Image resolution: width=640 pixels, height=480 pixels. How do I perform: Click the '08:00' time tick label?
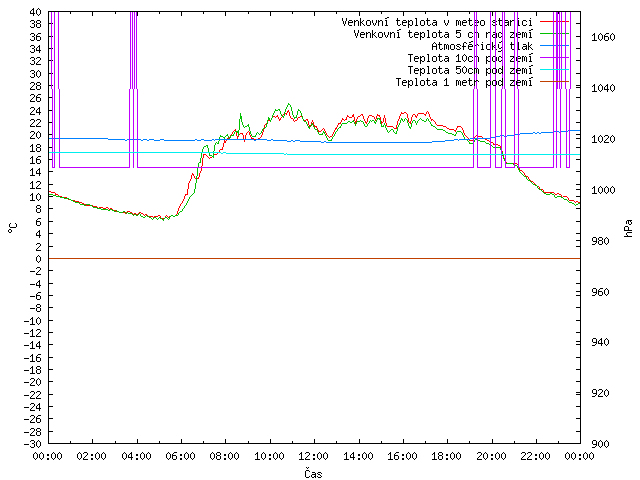click(225, 456)
